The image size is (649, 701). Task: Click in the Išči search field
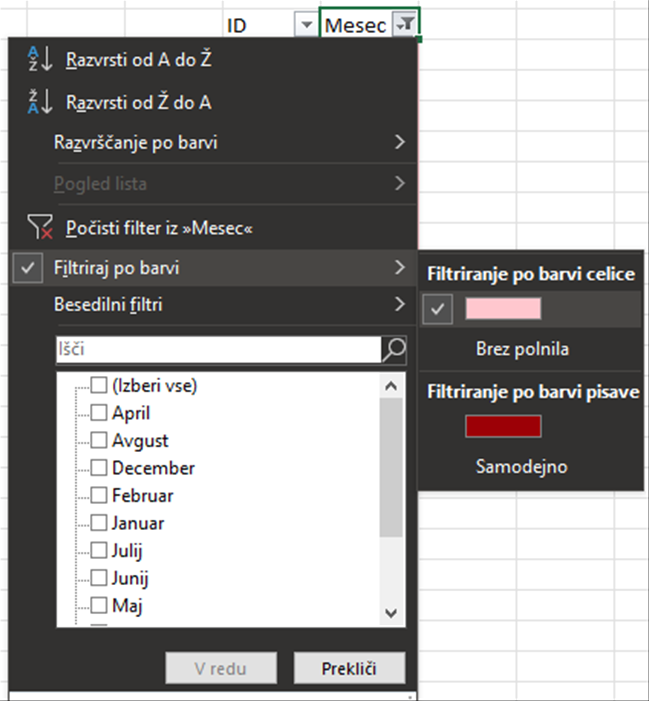tap(219, 349)
